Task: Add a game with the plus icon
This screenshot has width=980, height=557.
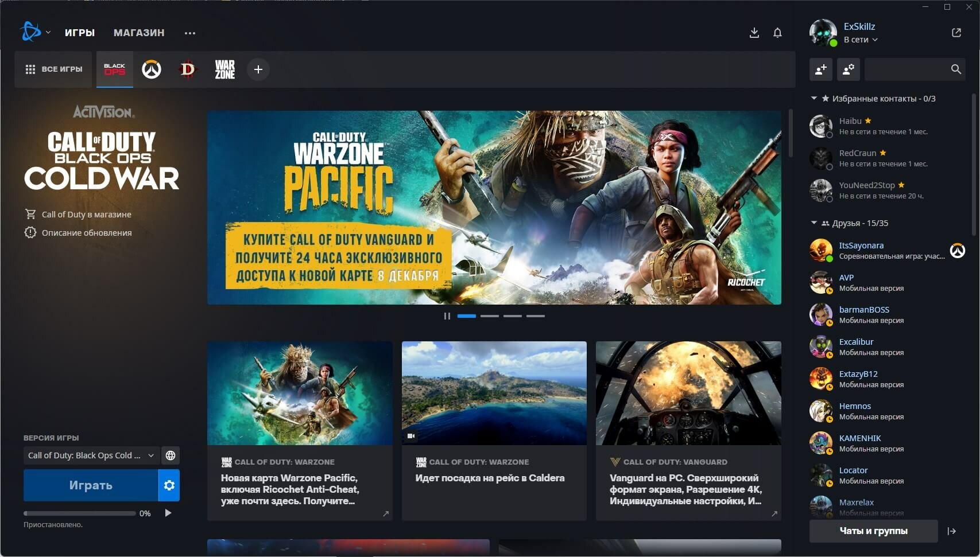Action: (x=258, y=69)
